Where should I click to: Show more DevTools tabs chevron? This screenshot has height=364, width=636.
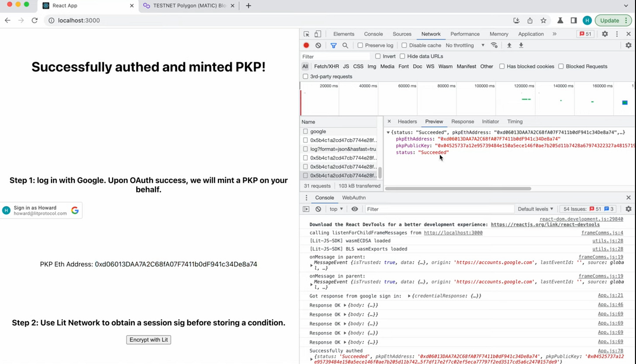tap(554, 34)
